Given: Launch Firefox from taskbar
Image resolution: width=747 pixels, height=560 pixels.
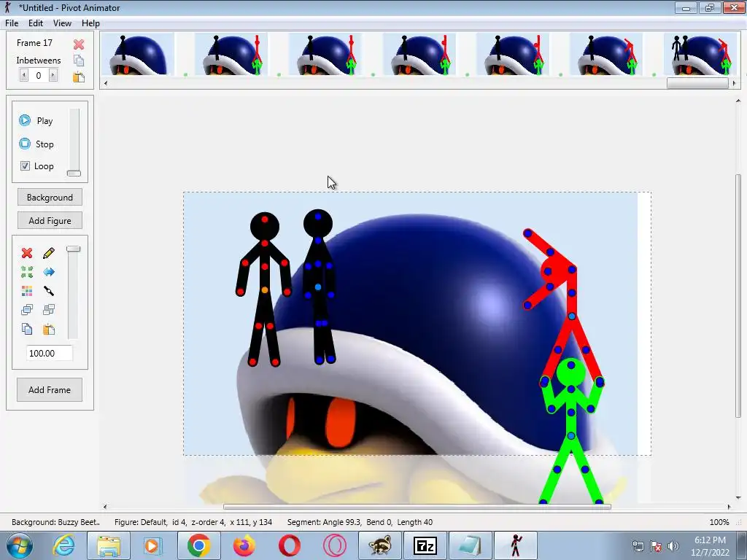Looking at the screenshot, I should pos(244,545).
